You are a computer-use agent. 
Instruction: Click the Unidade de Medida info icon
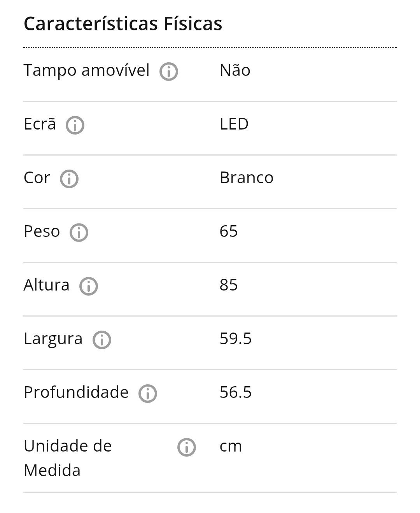point(187,447)
